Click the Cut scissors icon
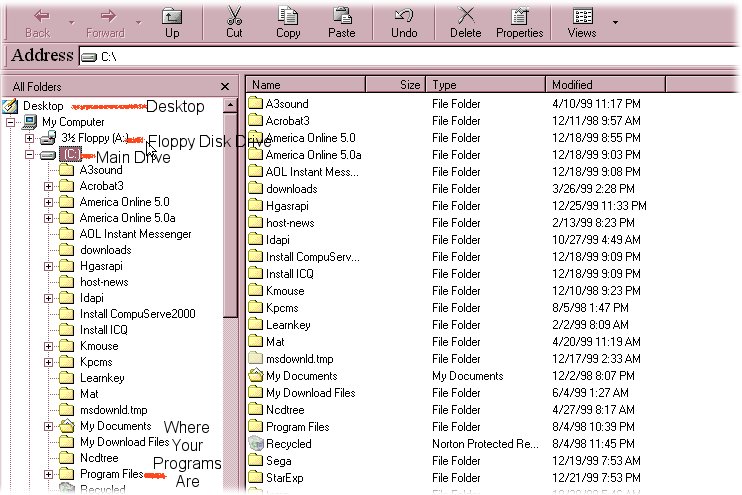This screenshot has width=742, height=495. coord(234,16)
